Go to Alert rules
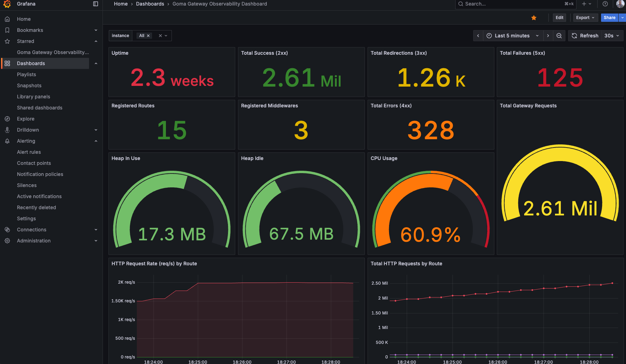The height and width of the screenshot is (364, 626). 29,152
